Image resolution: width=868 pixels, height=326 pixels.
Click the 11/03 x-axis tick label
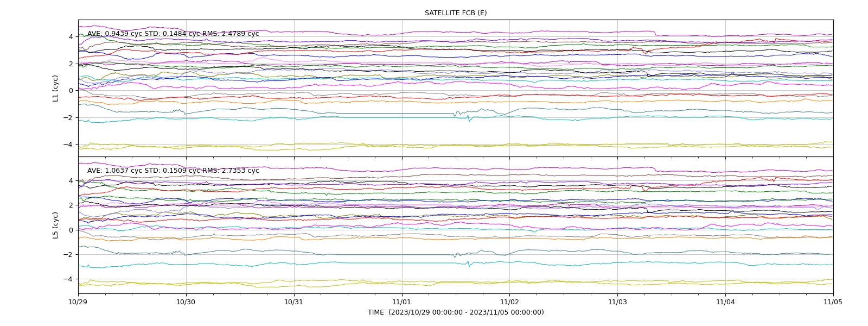(617, 302)
